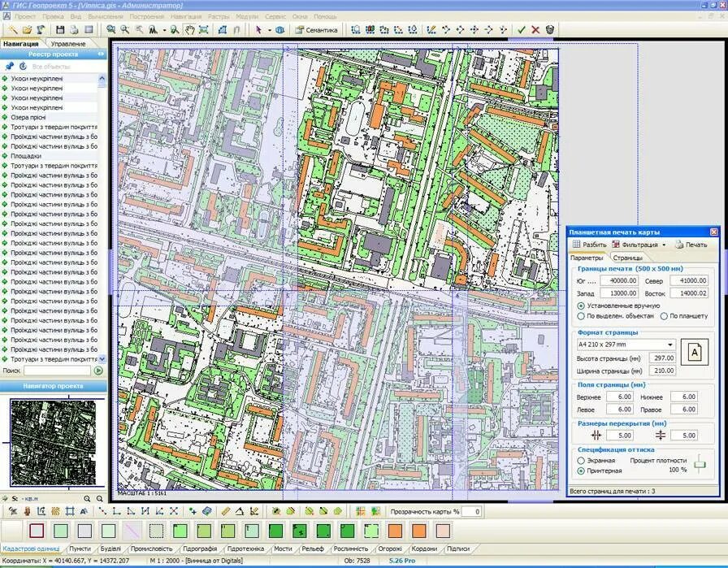Click the grid frame tool icon

pos(70,511)
